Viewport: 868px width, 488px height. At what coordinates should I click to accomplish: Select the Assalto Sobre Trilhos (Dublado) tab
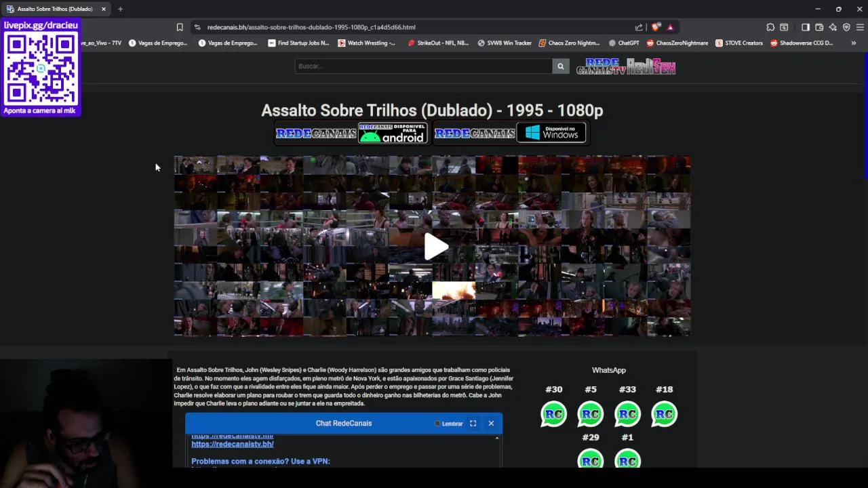[x=56, y=9]
